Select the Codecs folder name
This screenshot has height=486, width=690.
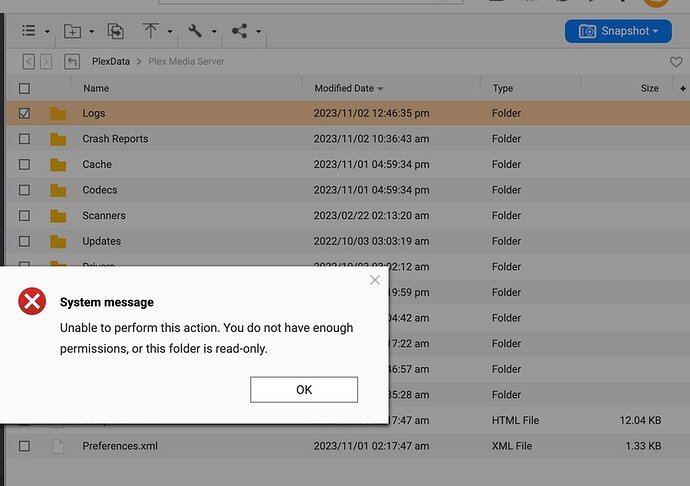[x=100, y=190]
